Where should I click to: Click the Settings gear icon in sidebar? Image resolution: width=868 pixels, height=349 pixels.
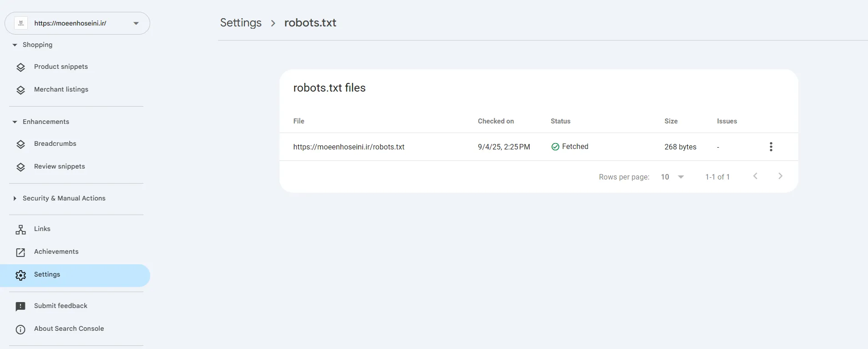coord(20,275)
